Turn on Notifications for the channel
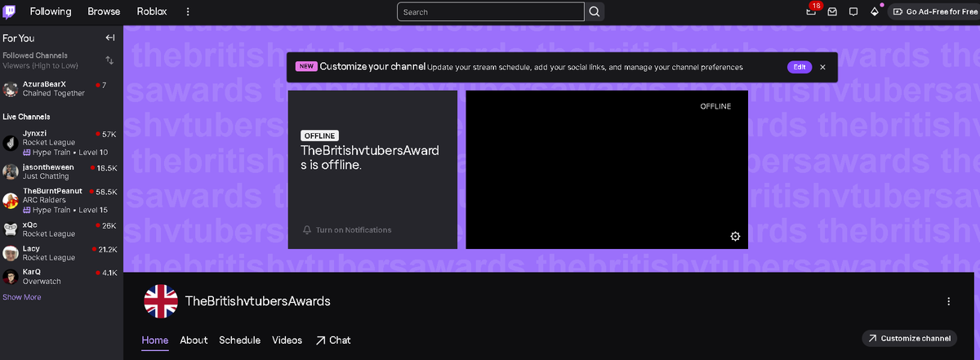The image size is (980, 360). coord(347,230)
